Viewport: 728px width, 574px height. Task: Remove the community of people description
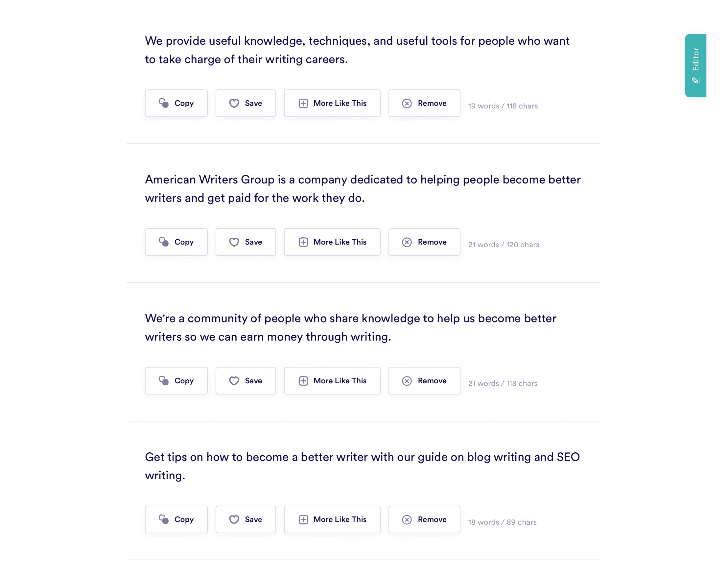click(x=424, y=381)
